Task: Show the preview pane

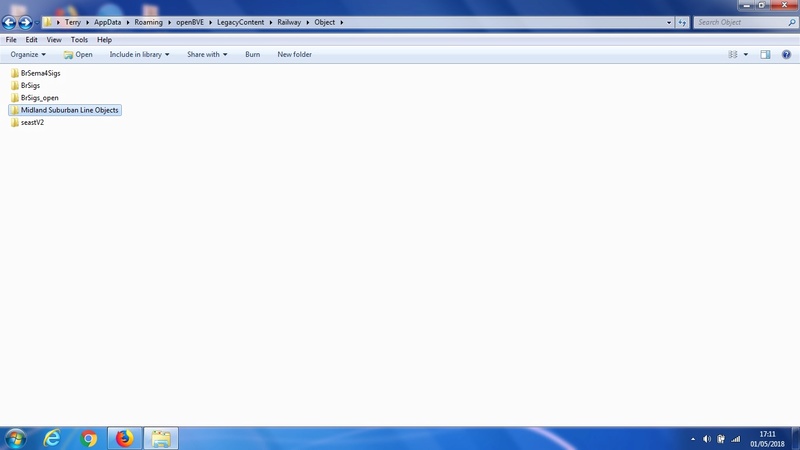Action: point(765,55)
